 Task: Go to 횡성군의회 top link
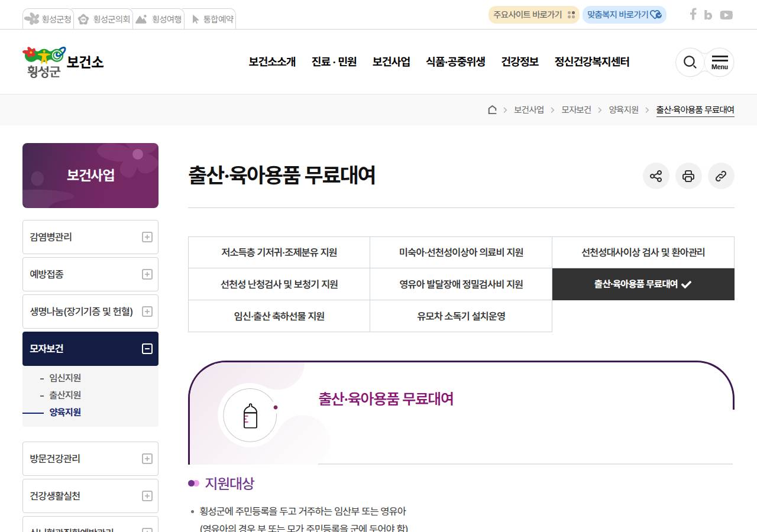(x=104, y=19)
